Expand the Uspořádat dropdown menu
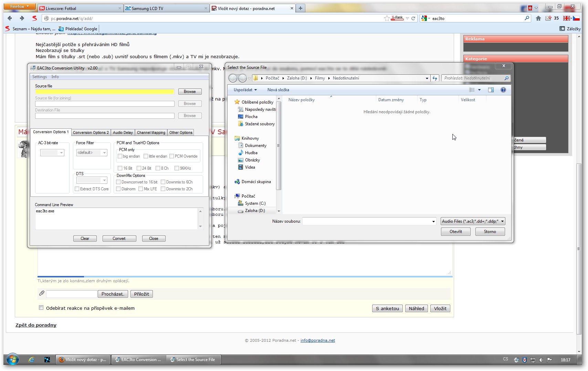588x371 pixels. point(245,90)
